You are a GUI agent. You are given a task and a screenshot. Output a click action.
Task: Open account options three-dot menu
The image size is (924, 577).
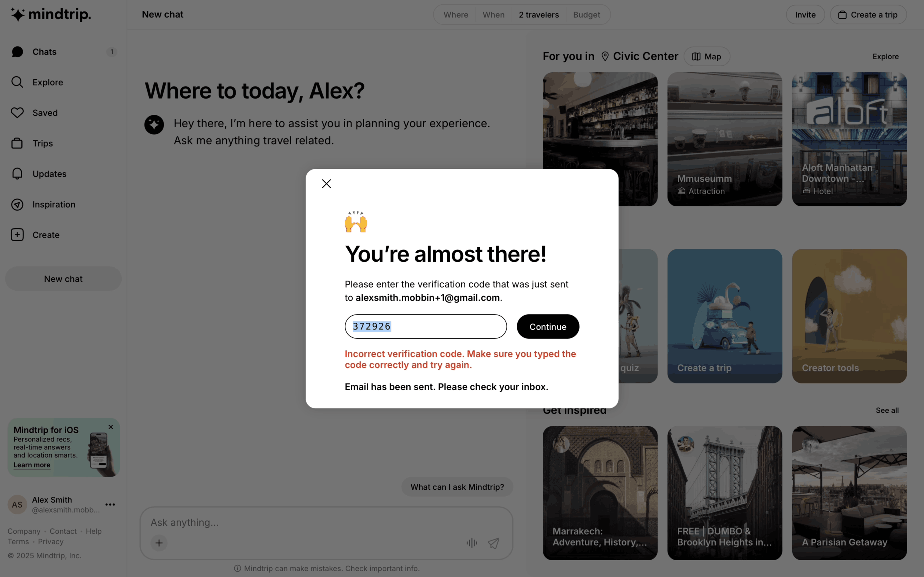[x=110, y=504]
